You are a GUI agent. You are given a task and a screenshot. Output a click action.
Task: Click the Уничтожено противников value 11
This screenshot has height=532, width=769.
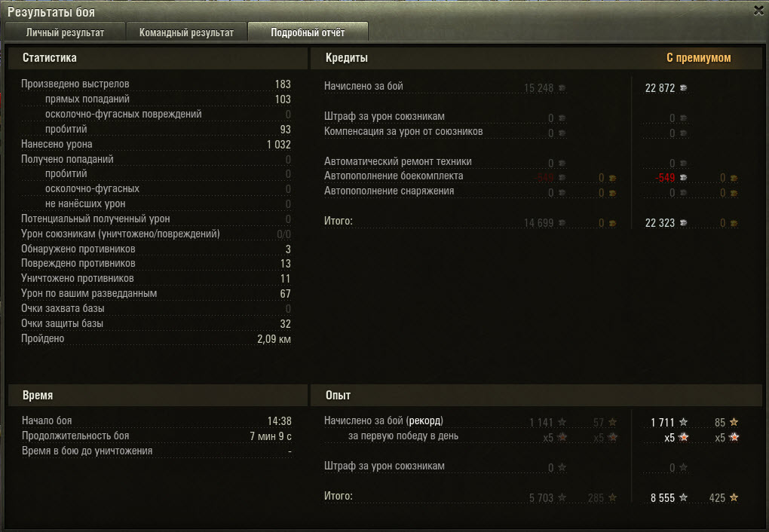[x=286, y=279]
